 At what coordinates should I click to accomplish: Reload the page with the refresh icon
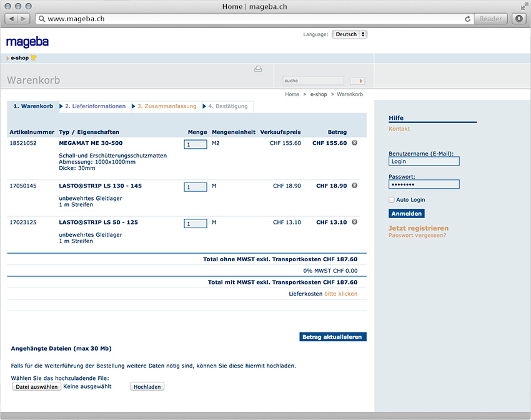pyautogui.click(x=468, y=19)
